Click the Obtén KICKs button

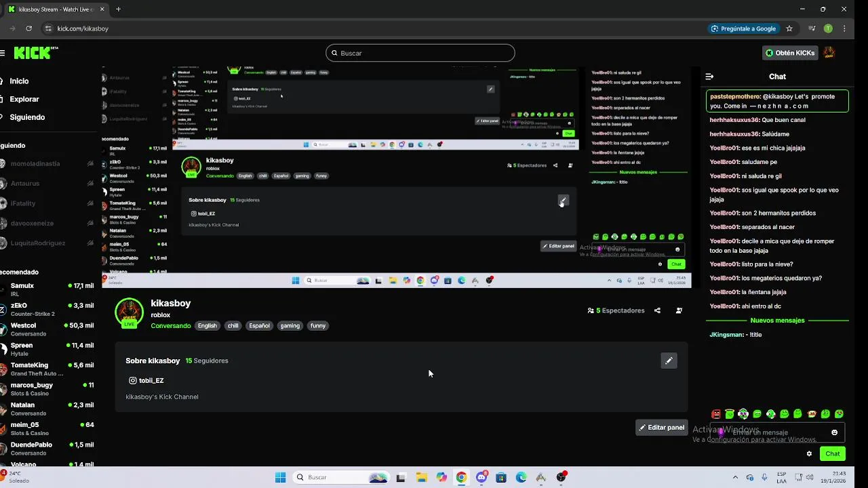[790, 53]
